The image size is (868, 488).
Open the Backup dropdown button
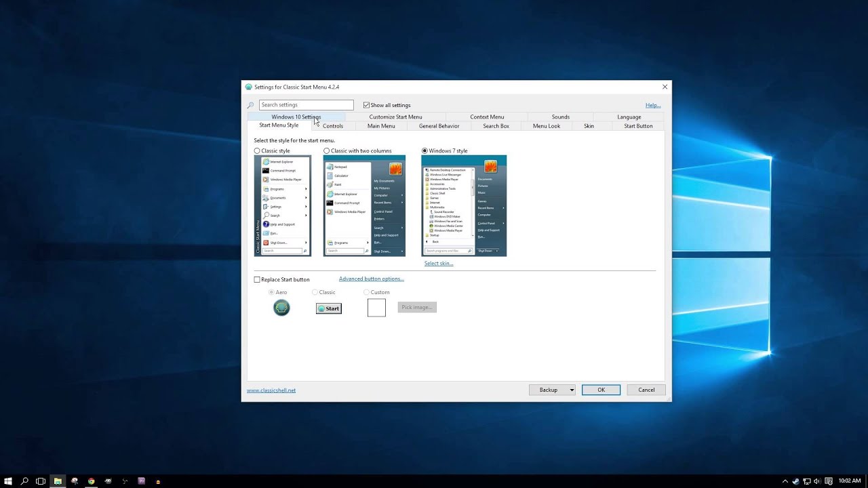pyautogui.click(x=552, y=390)
